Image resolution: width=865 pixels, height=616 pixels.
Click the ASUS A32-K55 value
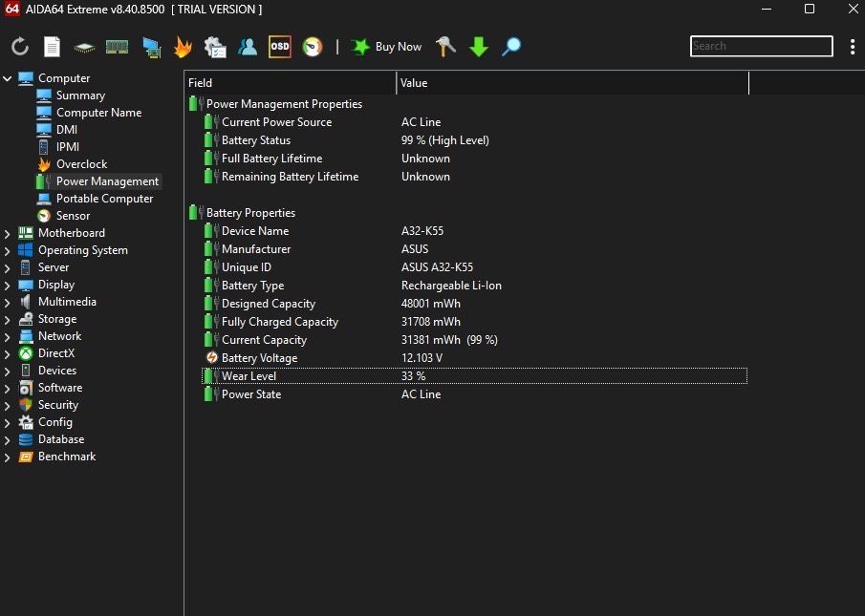437,267
